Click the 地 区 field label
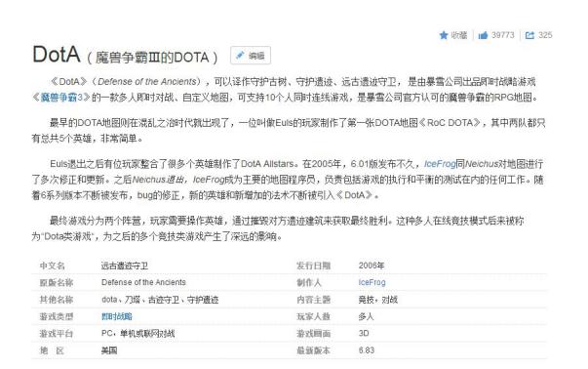Viewport: 588px width, 369px height. pyautogui.click(x=52, y=350)
